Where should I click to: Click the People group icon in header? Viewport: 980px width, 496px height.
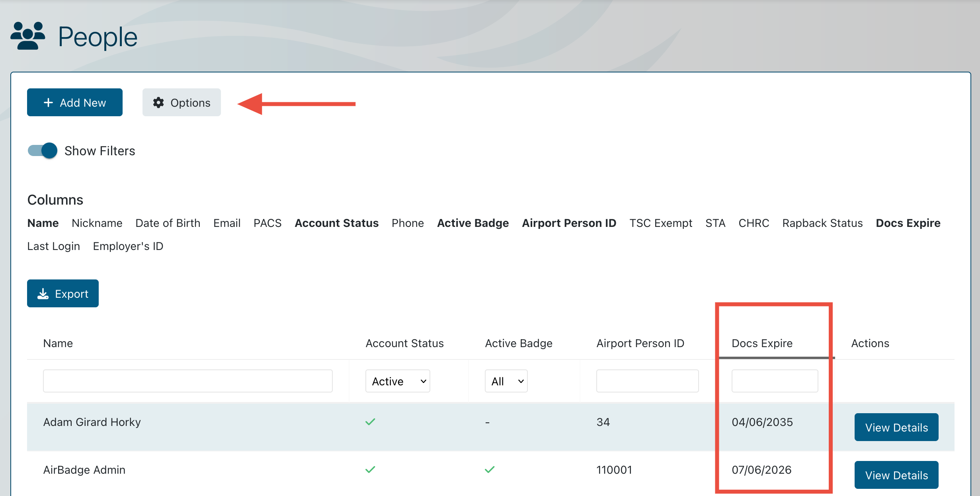pos(27,36)
